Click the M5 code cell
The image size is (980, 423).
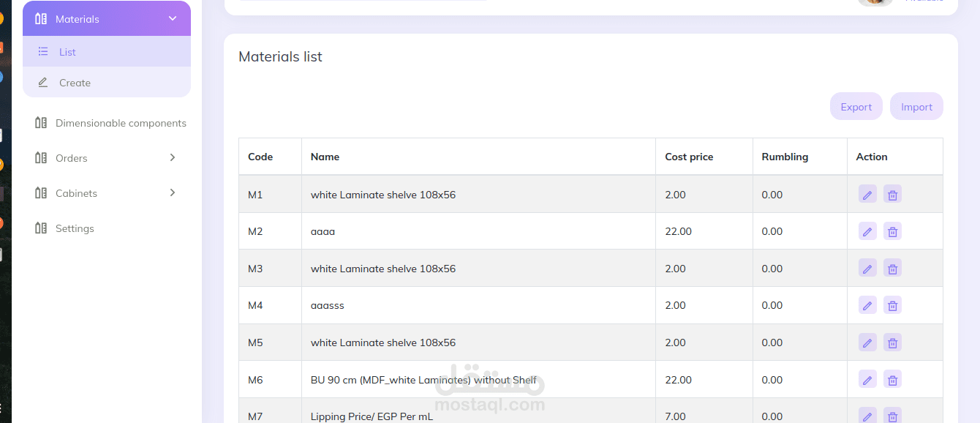tap(270, 342)
